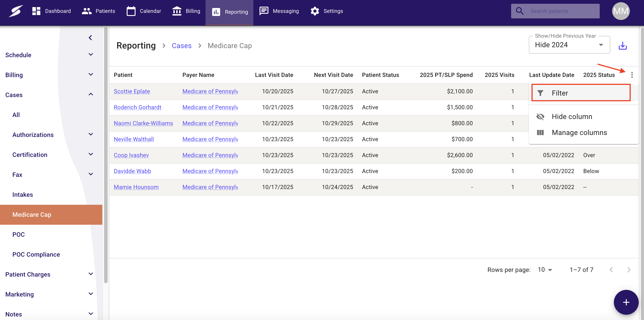This screenshot has height=320, width=644.
Task: Click the Dashboard grid icon
Action: point(36,11)
